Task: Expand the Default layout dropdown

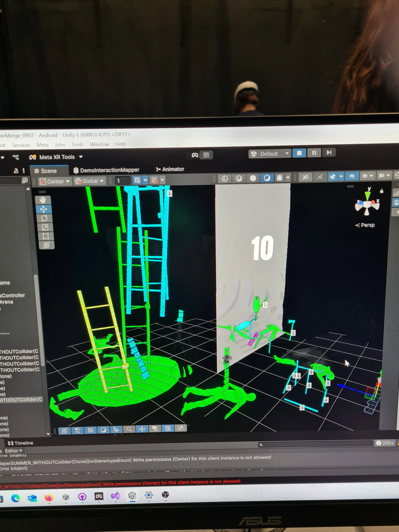Action: click(270, 154)
